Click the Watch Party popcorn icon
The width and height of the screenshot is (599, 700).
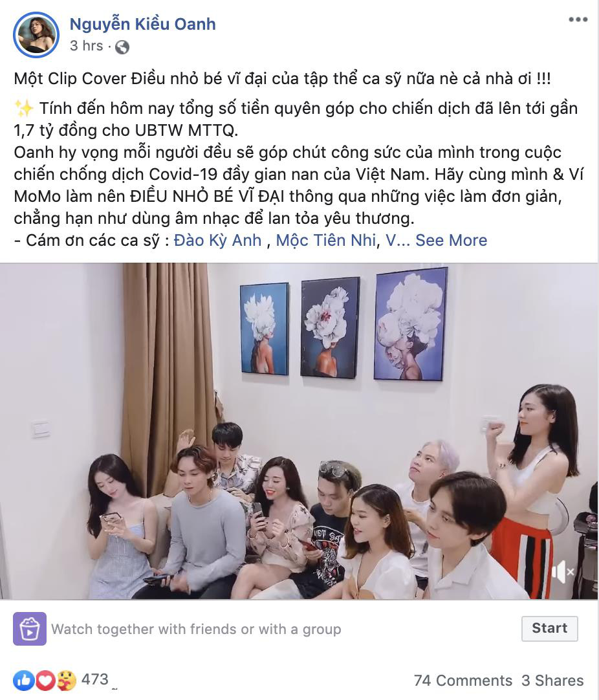30,629
